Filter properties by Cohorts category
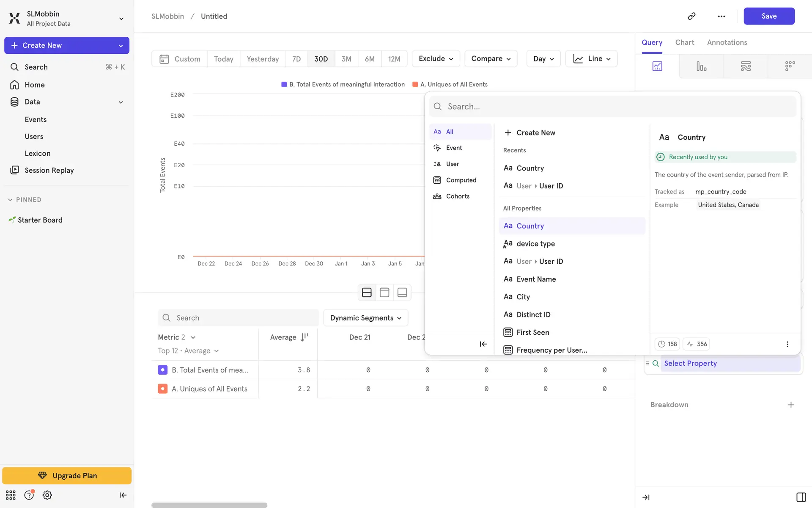The image size is (812, 508). [x=457, y=196]
